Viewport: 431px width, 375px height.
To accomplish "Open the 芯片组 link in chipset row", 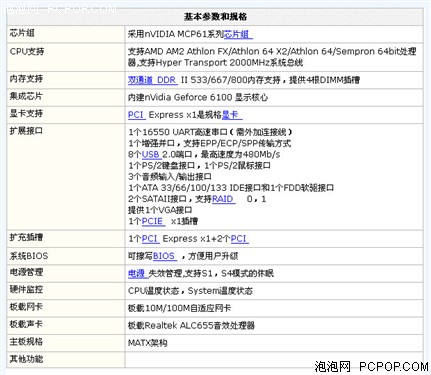I will coord(238,34).
